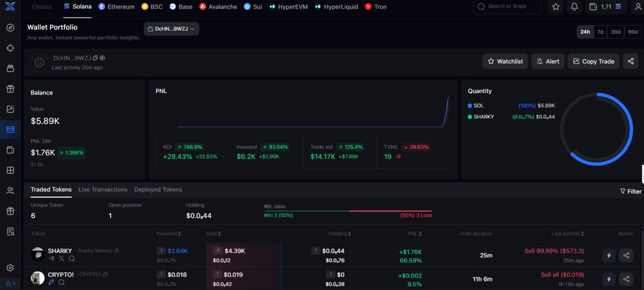Screen dimensions: 644x290
Task: Copy CRYPTO! token address
Action: [105, 274]
